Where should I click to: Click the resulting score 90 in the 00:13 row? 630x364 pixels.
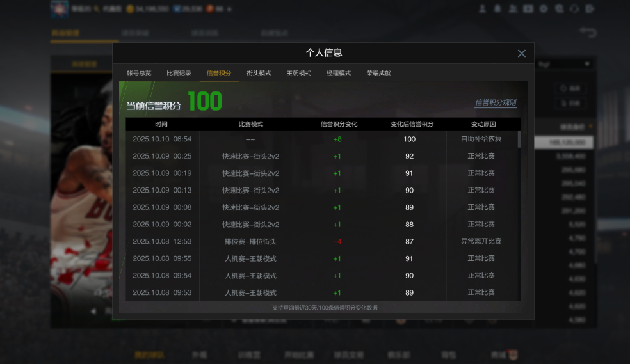click(409, 190)
